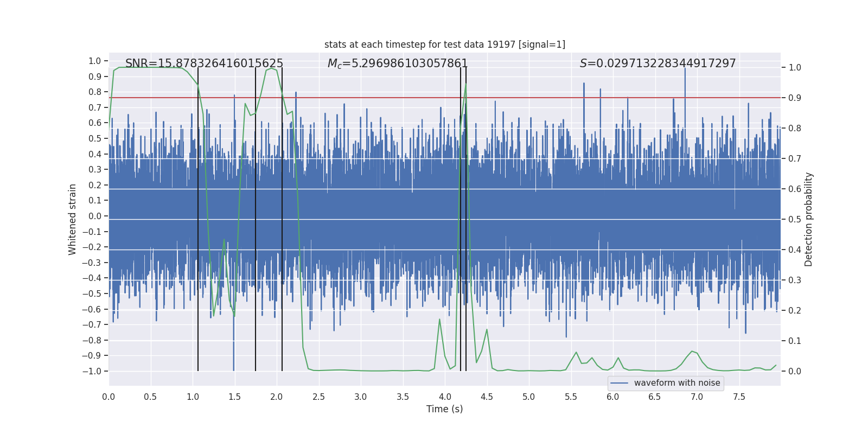The width and height of the screenshot is (868, 434).
Task: Click the 1.0 tick on whitened strain axis
Action: click(95, 61)
